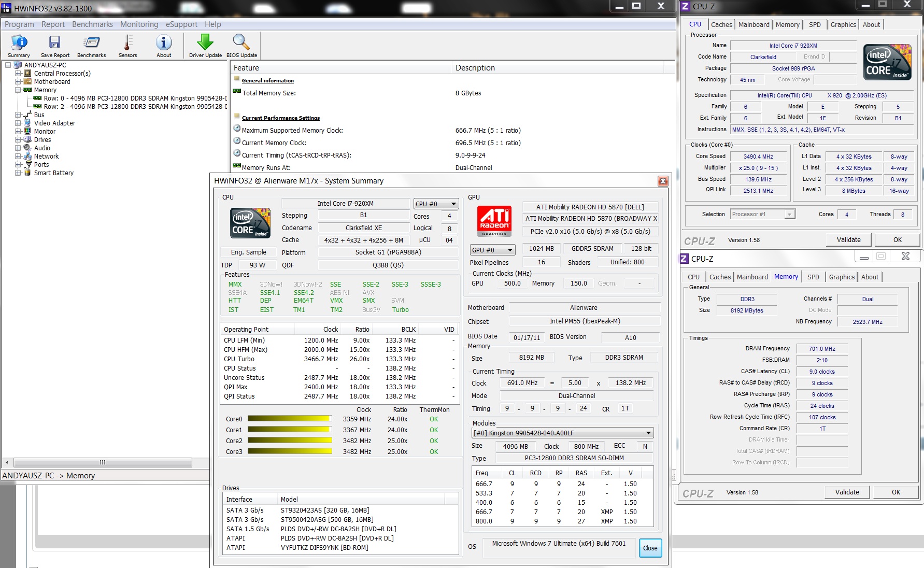
Task: Click the DRAM Frequency 701.0 MHz field
Action: (x=822, y=349)
